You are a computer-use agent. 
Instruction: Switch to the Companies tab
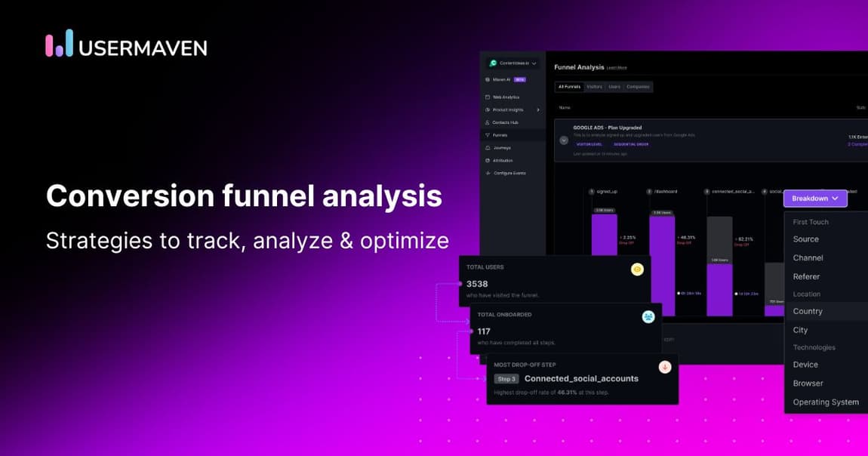(638, 87)
